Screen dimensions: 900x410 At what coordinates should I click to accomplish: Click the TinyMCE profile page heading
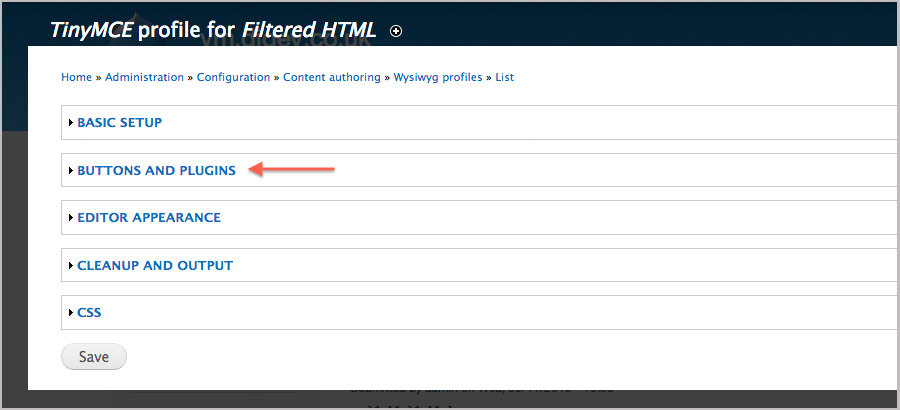pyautogui.click(x=213, y=30)
